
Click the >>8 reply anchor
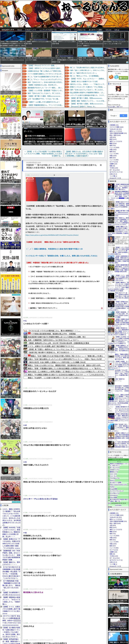25,533
